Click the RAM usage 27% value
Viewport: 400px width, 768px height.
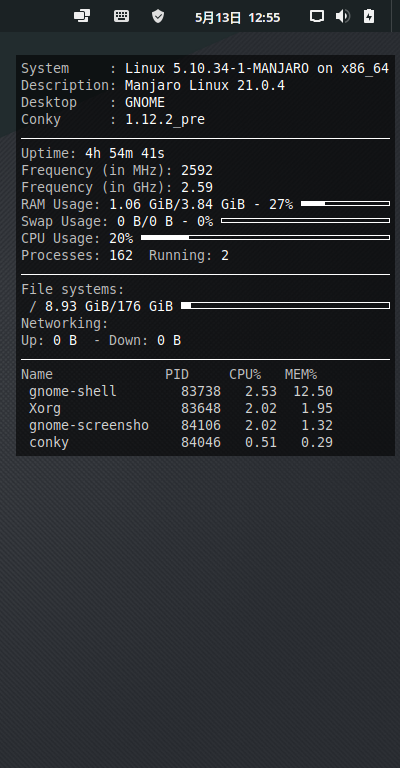pos(281,204)
